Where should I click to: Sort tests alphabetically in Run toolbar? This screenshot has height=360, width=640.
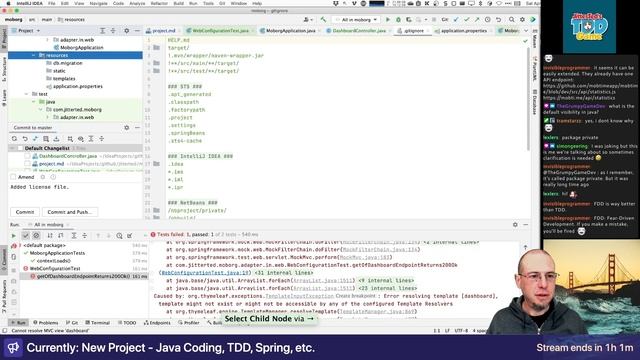(50, 236)
